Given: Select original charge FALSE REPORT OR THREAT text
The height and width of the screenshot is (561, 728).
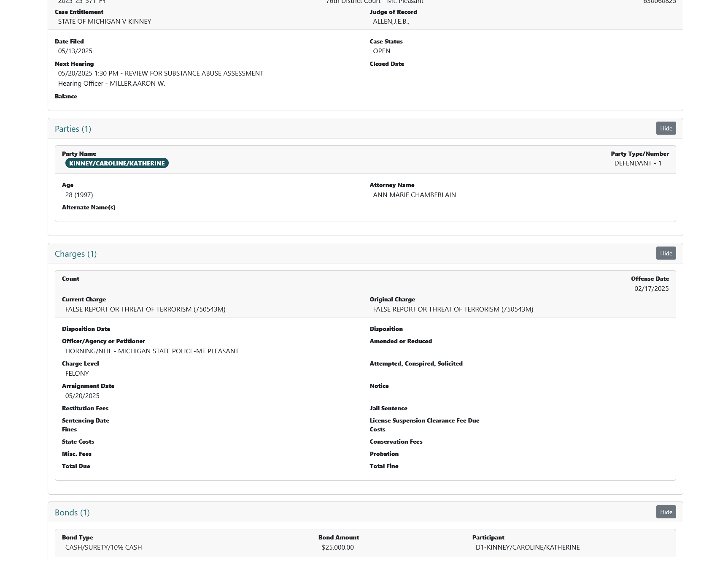Looking at the screenshot, I should [x=453, y=309].
